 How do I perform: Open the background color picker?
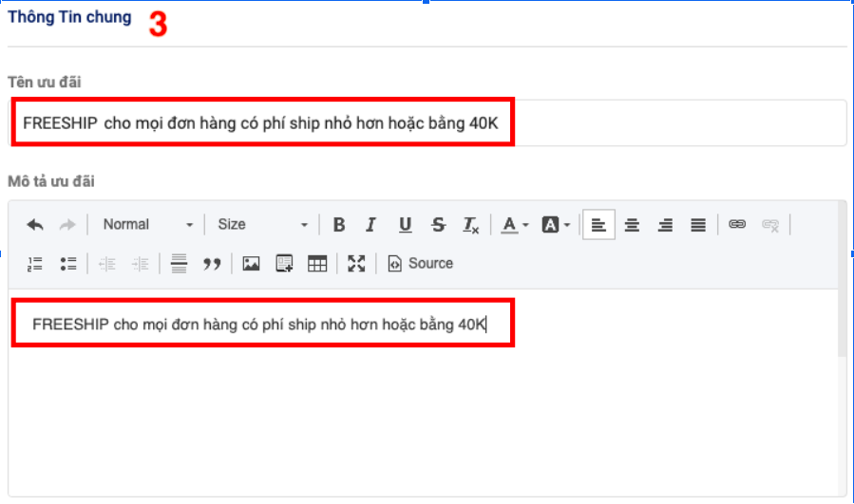pyautogui.click(x=556, y=224)
